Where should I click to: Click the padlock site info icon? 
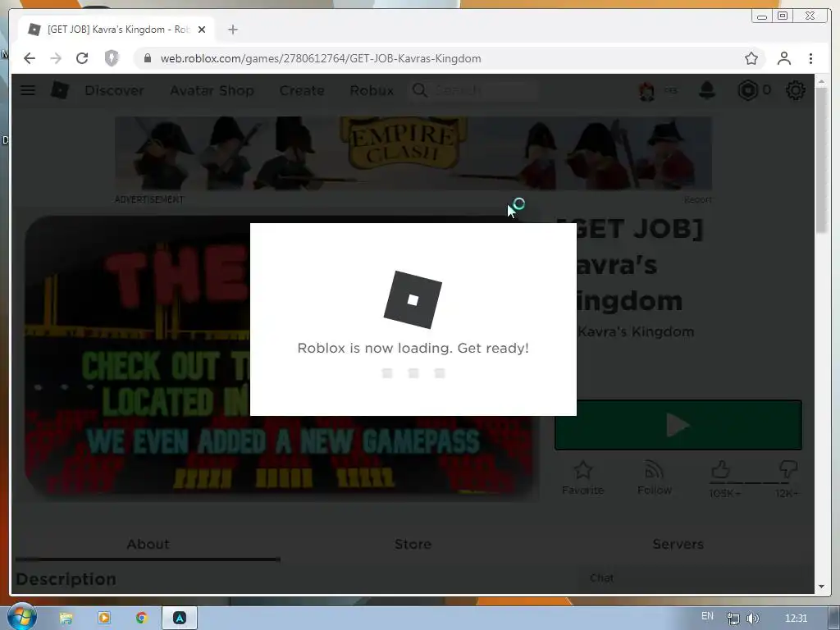tap(148, 58)
